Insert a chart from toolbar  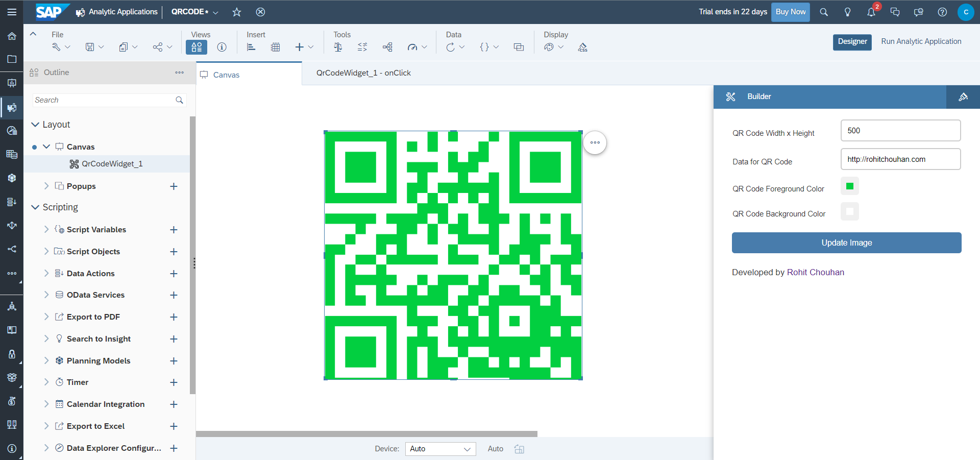pos(251,47)
